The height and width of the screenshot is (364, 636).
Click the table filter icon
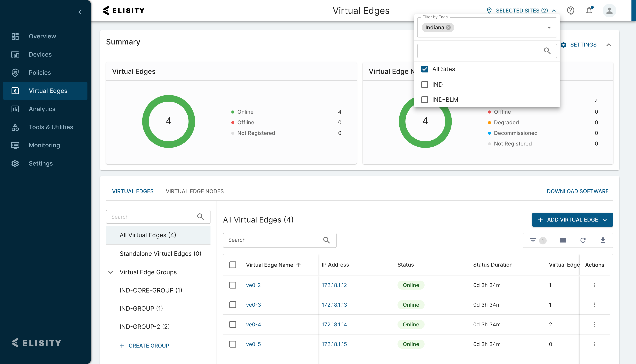[x=533, y=240]
